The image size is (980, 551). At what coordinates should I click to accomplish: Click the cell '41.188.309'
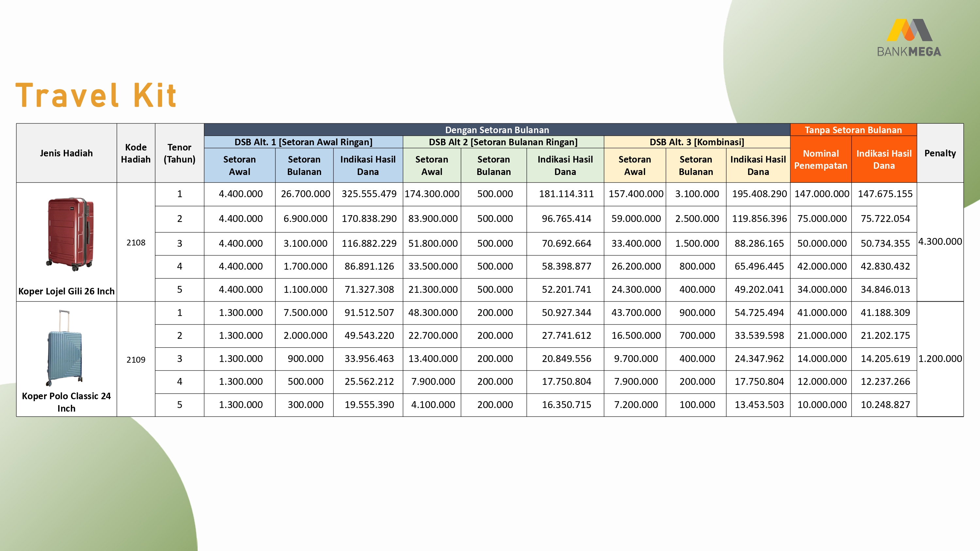coord(885,313)
